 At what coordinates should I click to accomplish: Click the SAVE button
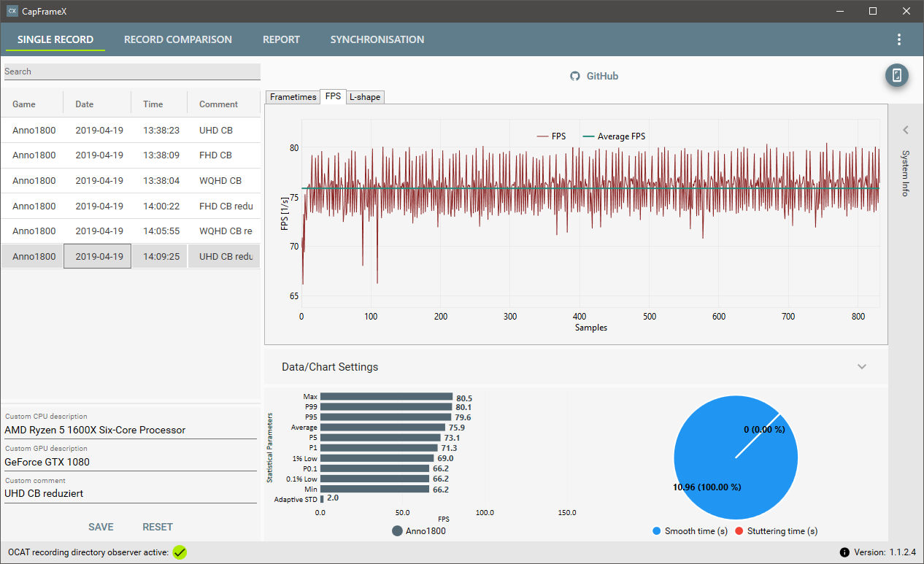101,527
